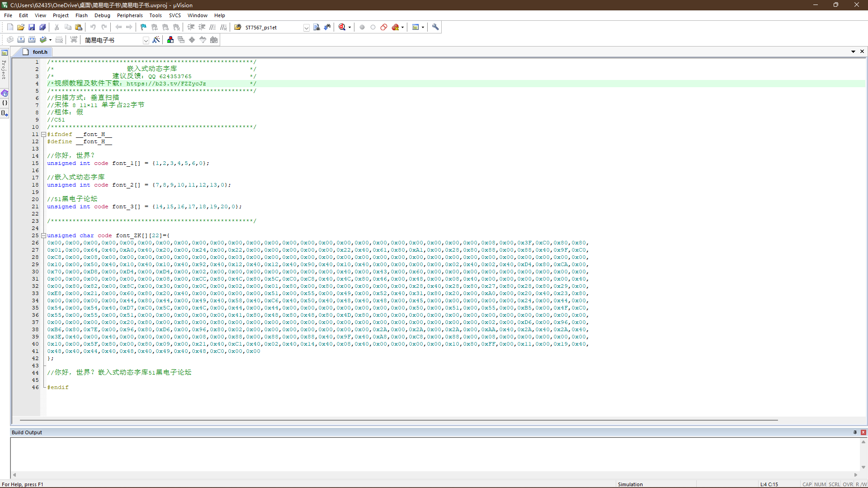Click the Insert bookmark flag icon
This screenshot has width=868, height=488.
click(x=143, y=28)
